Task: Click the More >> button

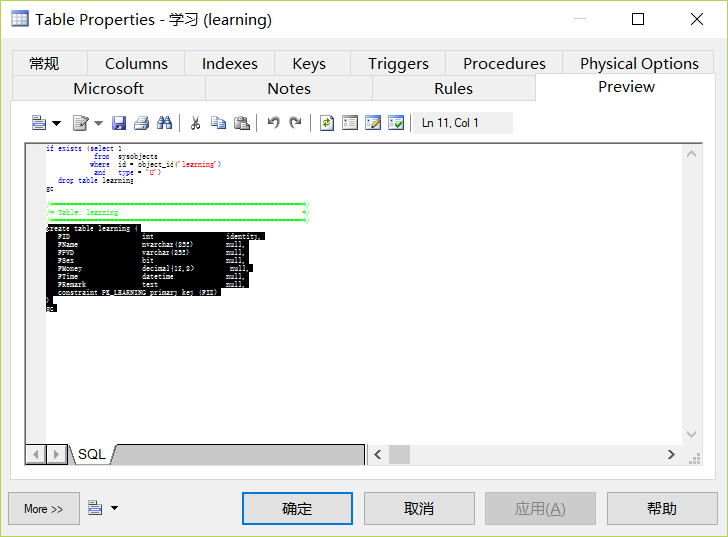Action: 44,509
